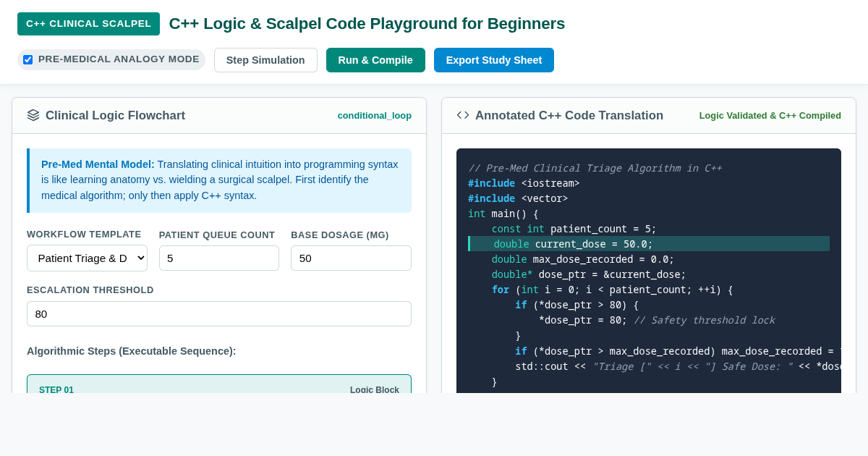Click the conditional_loop tag
Image resolution: width=868 pixels, height=456 pixels.
(374, 115)
